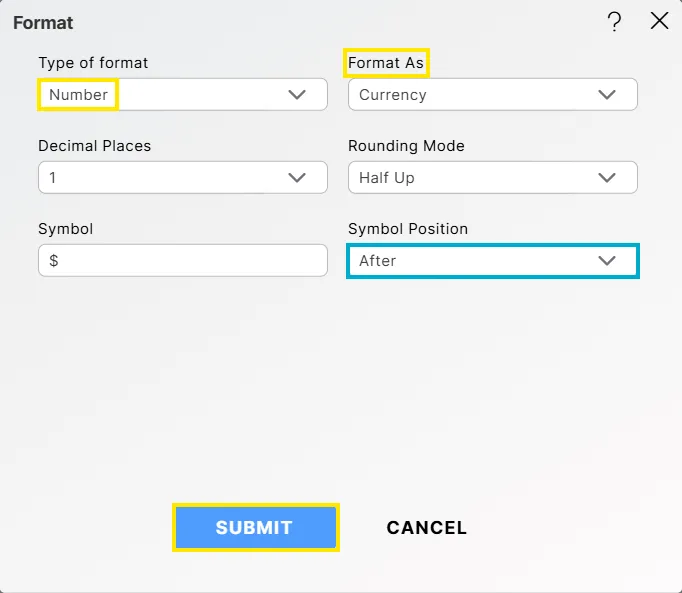Expand the dropdown showing Currency
Viewport: 682px width, 593px height.
click(492, 95)
